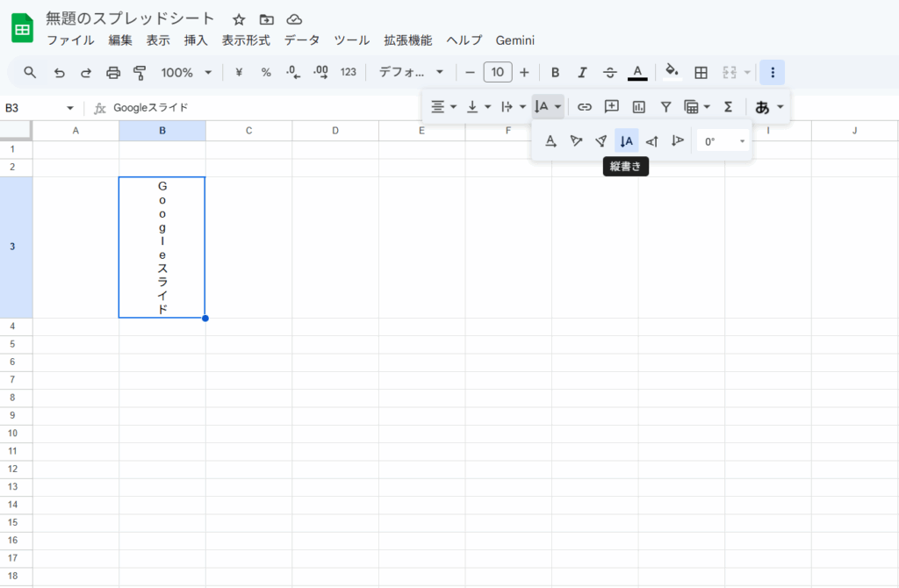Open the text color picker

tap(637, 72)
